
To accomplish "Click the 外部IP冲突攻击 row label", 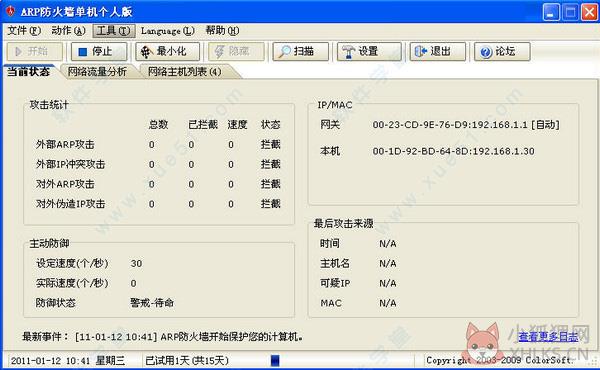I will (x=70, y=164).
